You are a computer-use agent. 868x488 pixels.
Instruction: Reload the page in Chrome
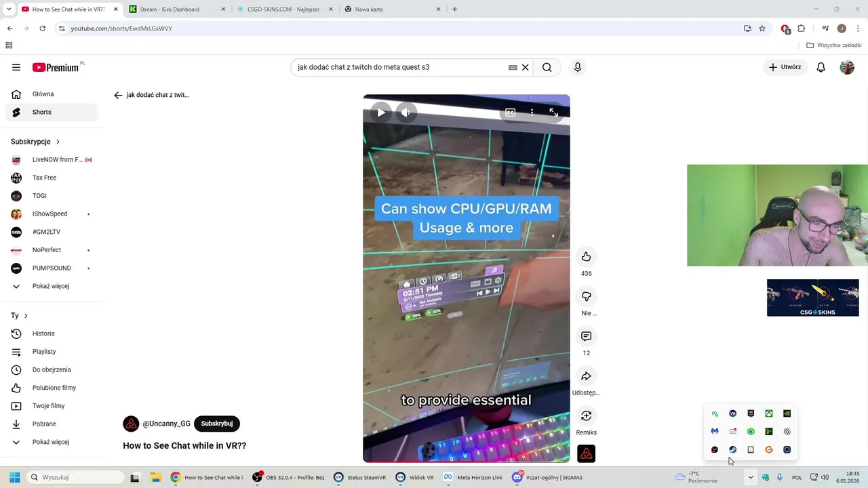pos(42,28)
